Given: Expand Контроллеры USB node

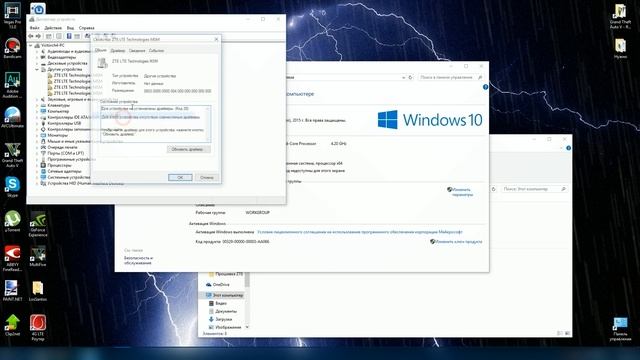Looking at the screenshot, I should pyautogui.click(x=37, y=123).
